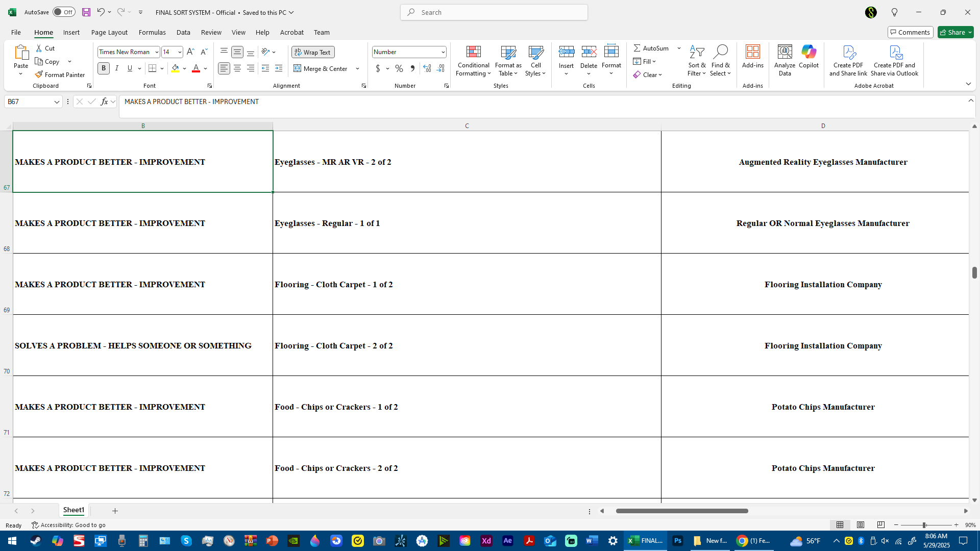Click the Share button
The height and width of the screenshot is (551, 980).
(x=955, y=32)
